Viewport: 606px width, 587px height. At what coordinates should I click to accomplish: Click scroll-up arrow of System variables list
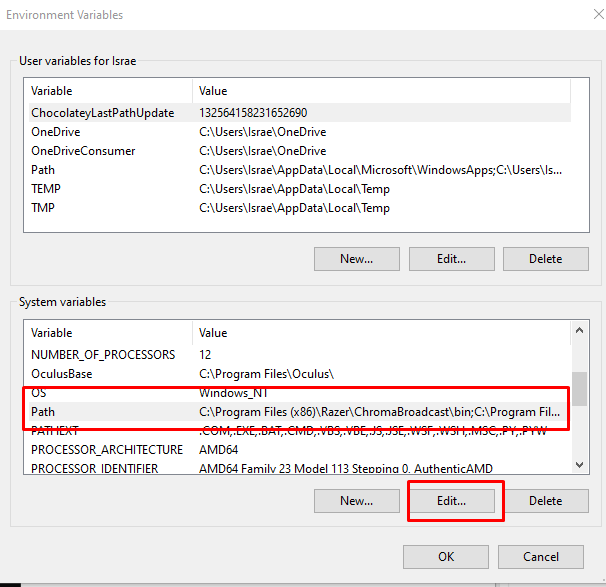[579, 333]
